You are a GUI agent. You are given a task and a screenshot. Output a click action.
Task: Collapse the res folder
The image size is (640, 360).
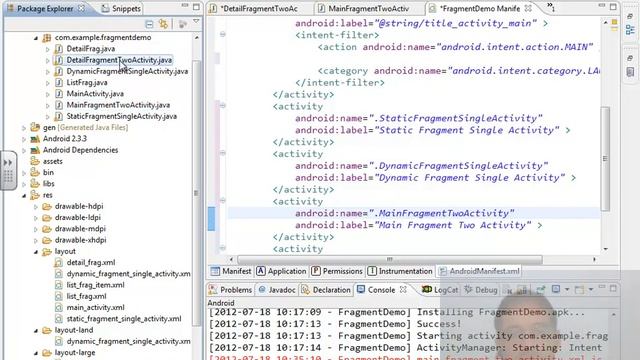[24, 196]
